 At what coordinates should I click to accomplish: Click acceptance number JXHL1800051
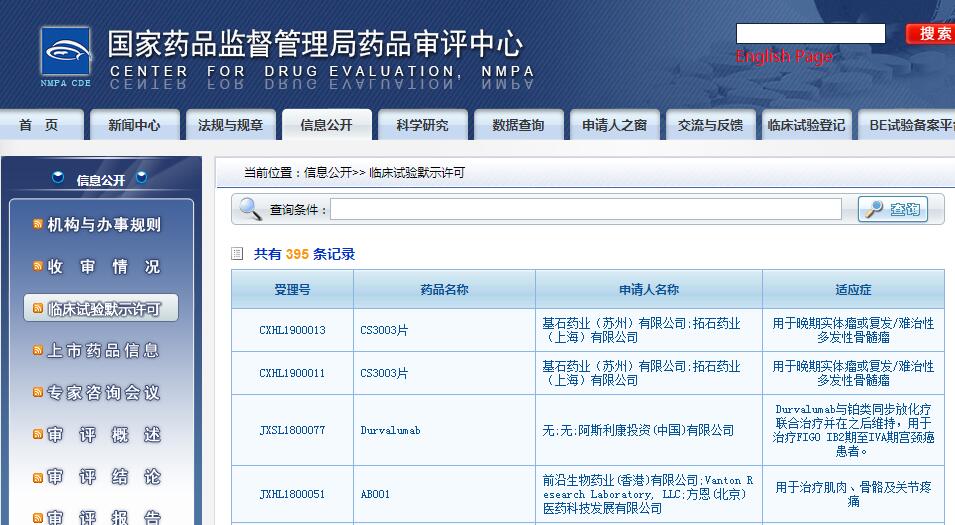(x=292, y=494)
